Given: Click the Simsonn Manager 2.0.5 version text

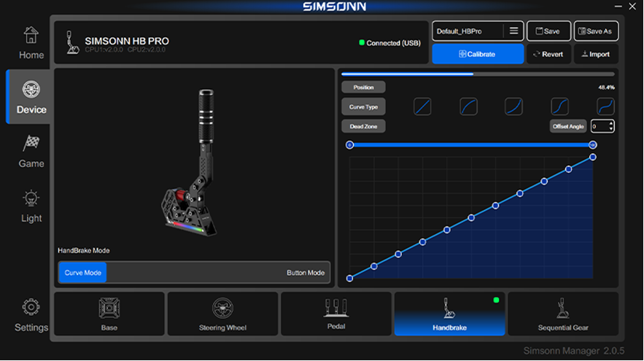Looking at the screenshot, I should click(574, 351).
